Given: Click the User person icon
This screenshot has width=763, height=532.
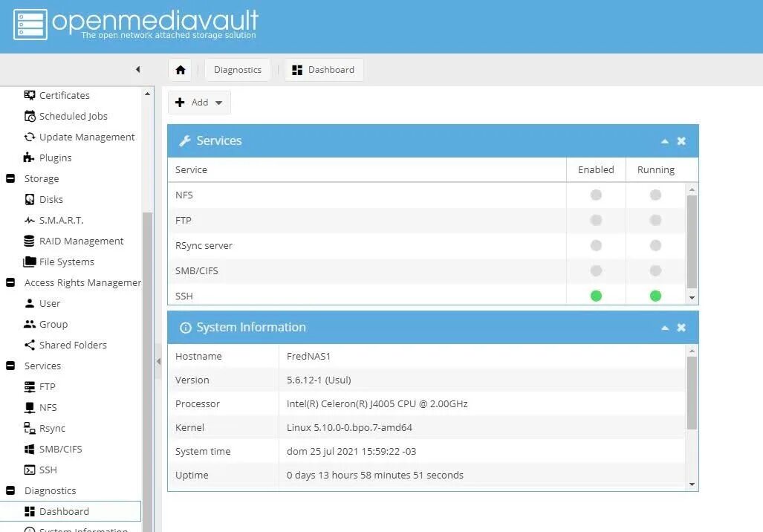Looking at the screenshot, I should 30,303.
